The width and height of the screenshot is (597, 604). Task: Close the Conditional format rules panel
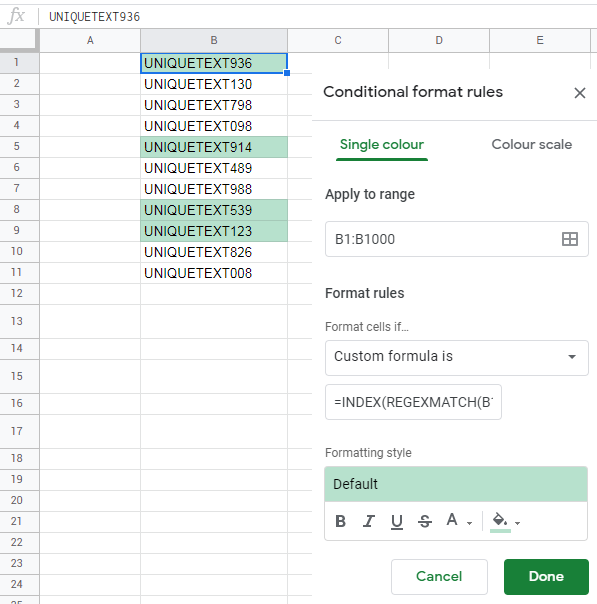coord(580,93)
